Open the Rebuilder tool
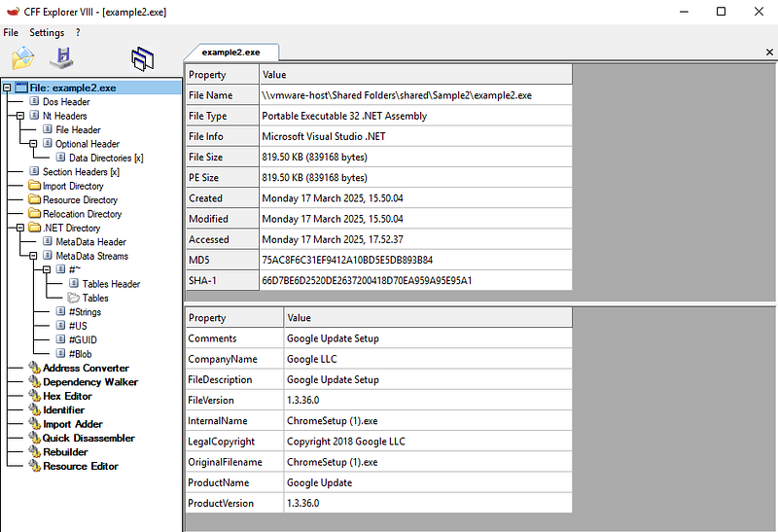The image size is (778, 532). tap(65, 452)
